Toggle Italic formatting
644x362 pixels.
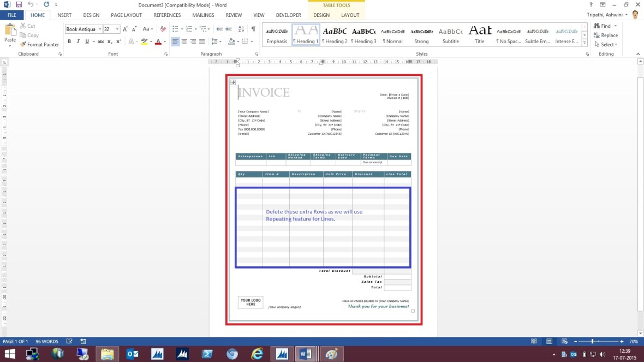[78, 41]
